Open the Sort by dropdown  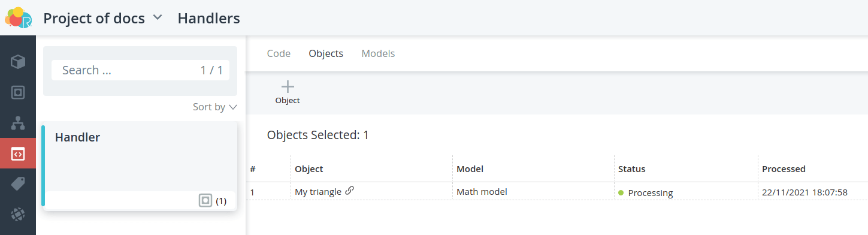215,107
